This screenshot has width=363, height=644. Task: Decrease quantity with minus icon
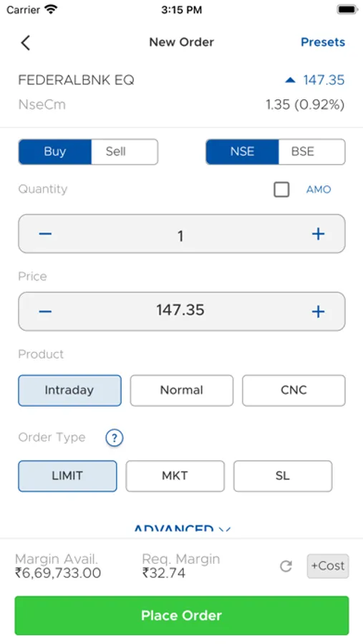[x=45, y=234]
